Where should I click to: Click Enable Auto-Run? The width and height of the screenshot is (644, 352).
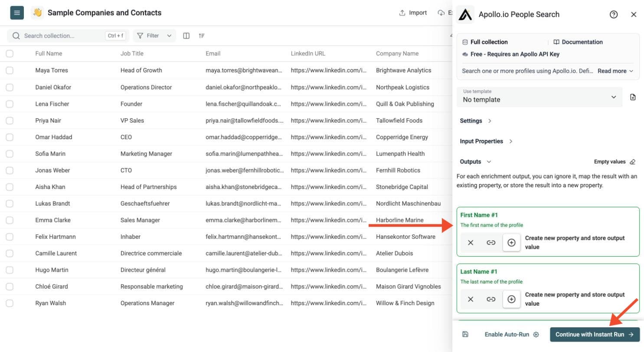click(x=511, y=334)
